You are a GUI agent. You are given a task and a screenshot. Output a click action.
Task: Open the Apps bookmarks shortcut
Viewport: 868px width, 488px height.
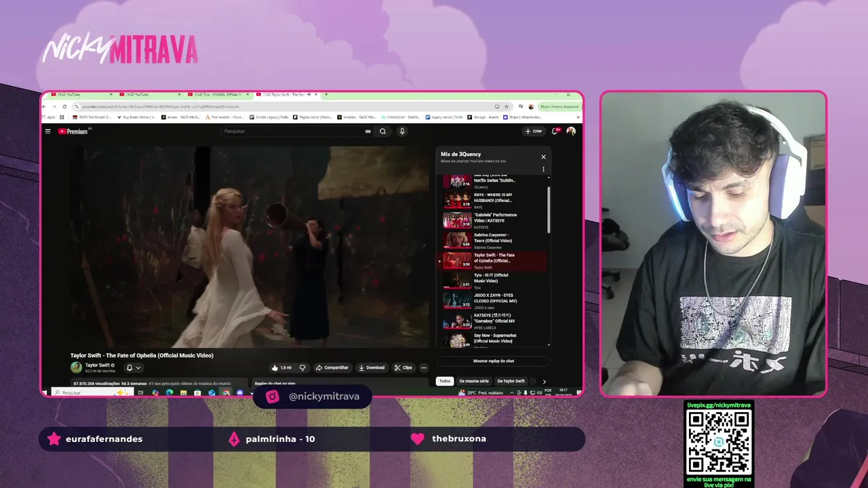[50, 117]
